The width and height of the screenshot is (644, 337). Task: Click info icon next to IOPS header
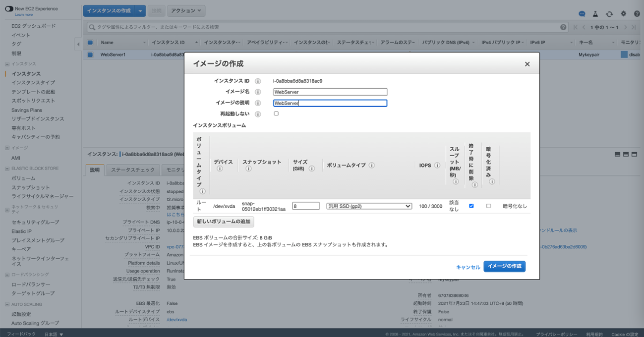point(437,166)
